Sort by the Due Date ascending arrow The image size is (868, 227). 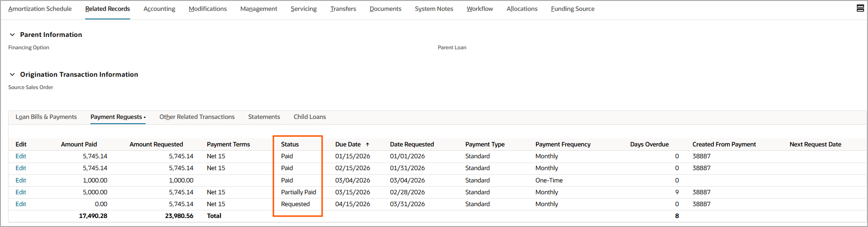pos(368,145)
